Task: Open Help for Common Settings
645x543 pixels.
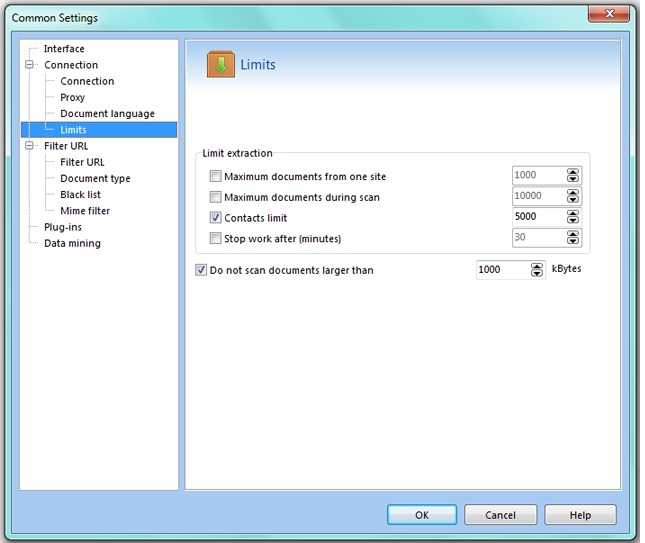Action: pyautogui.click(x=580, y=515)
